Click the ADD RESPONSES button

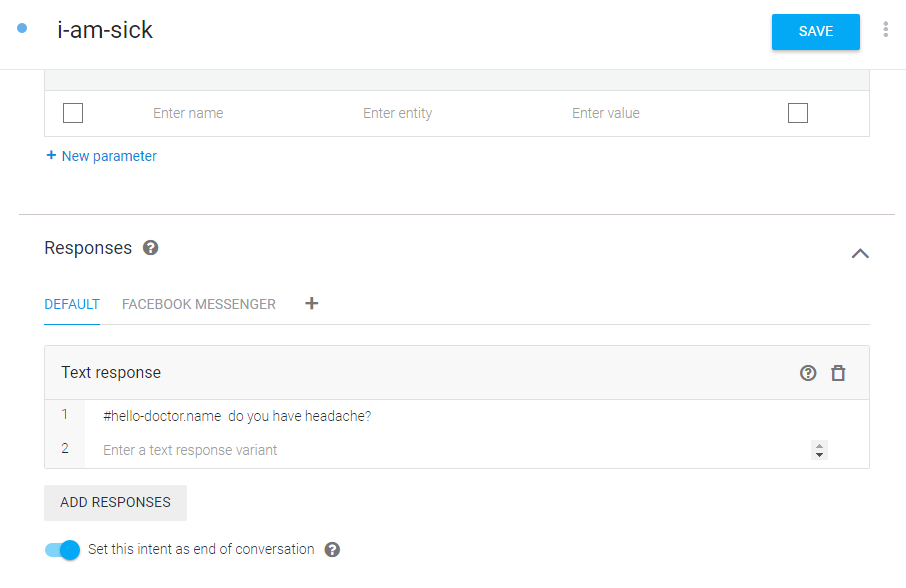click(x=116, y=503)
